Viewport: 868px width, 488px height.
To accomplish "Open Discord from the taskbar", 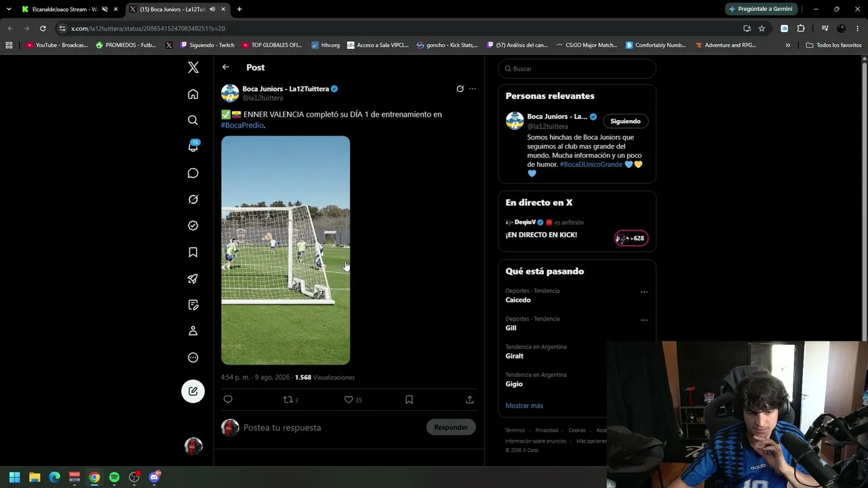I will click(154, 477).
